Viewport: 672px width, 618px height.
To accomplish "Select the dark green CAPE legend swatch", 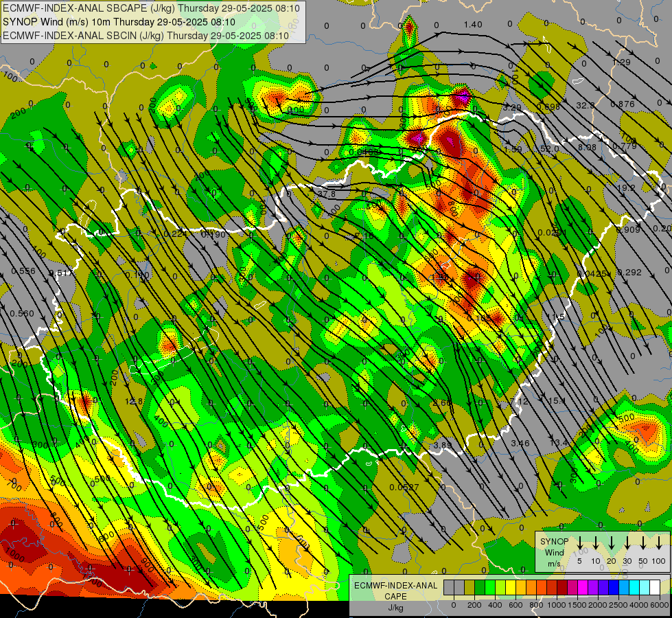I will [x=480, y=587].
